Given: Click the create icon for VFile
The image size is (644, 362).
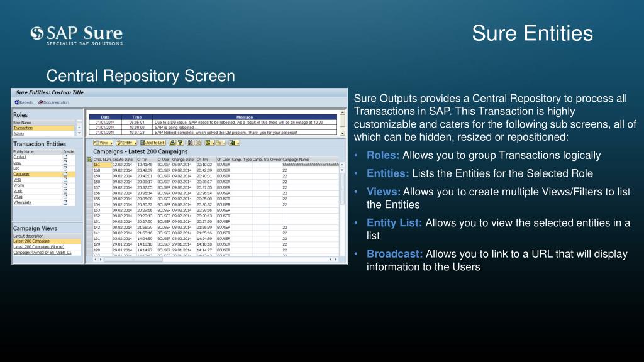Looking at the screenshot, I should (65, 180).
